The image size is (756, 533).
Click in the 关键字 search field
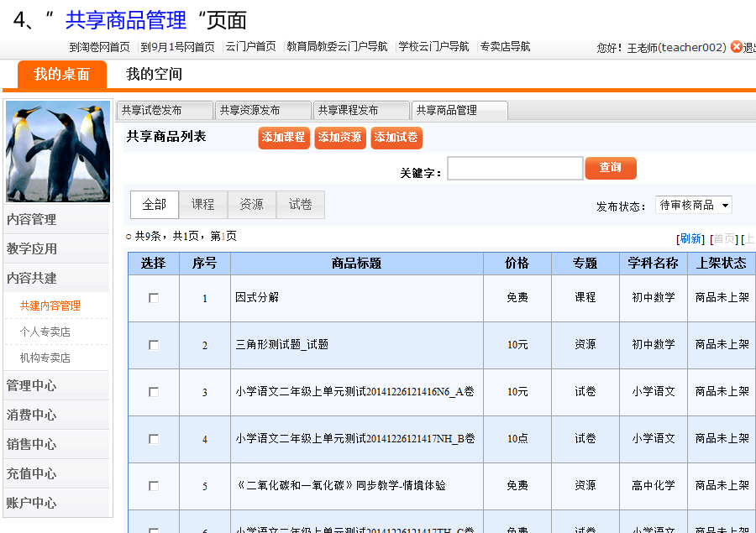click(515, 169)
